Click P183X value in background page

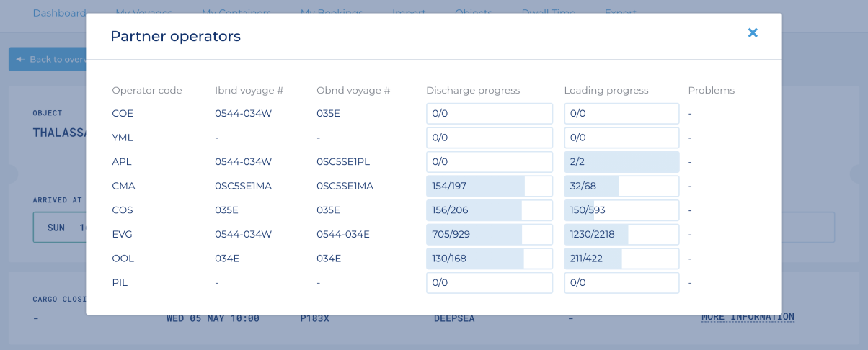pyautogui.click(x=314, y=318)
